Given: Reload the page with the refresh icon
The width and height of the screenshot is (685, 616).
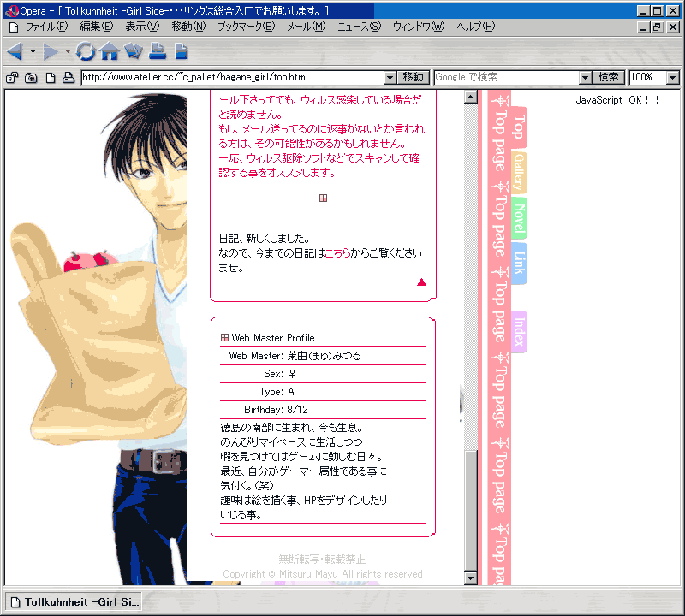Looking at the screenshot, I should [85, 51].
